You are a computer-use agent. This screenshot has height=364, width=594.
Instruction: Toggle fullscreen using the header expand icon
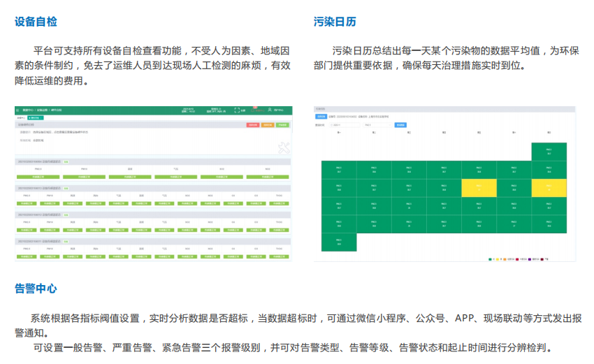(x=238, y=110)
